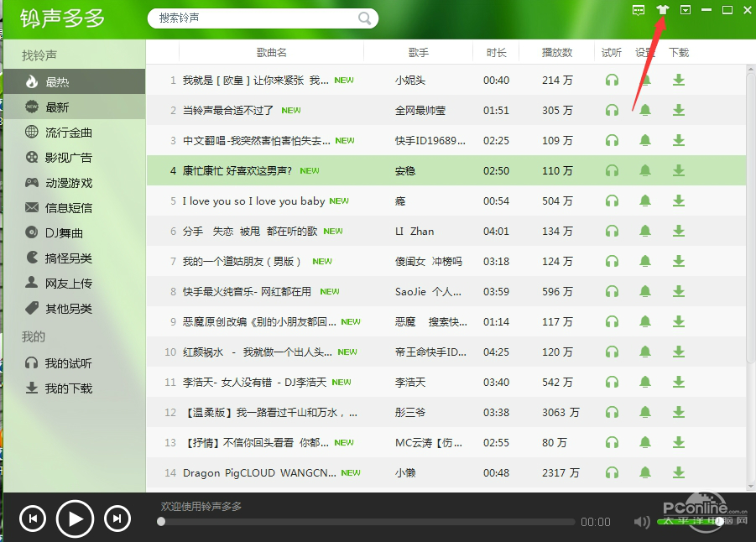Sort by 歌手 column header
Screen dimensions: 756x542
418,52
